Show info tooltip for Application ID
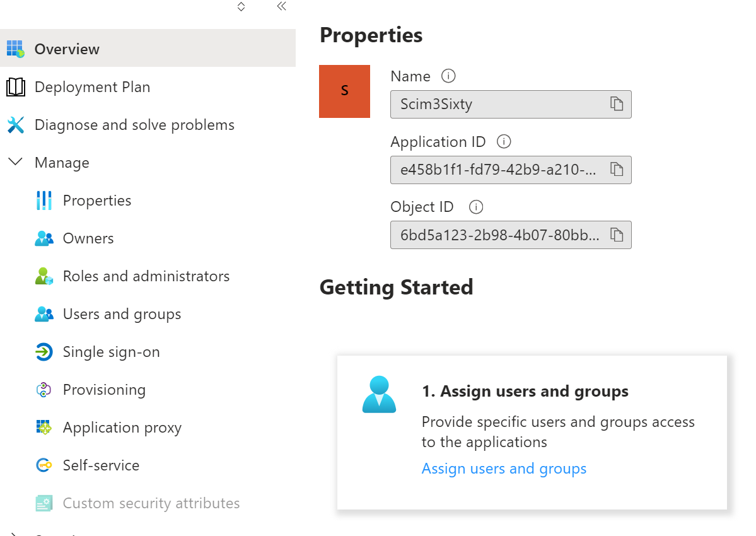756x536 pixels. point(504,142)
